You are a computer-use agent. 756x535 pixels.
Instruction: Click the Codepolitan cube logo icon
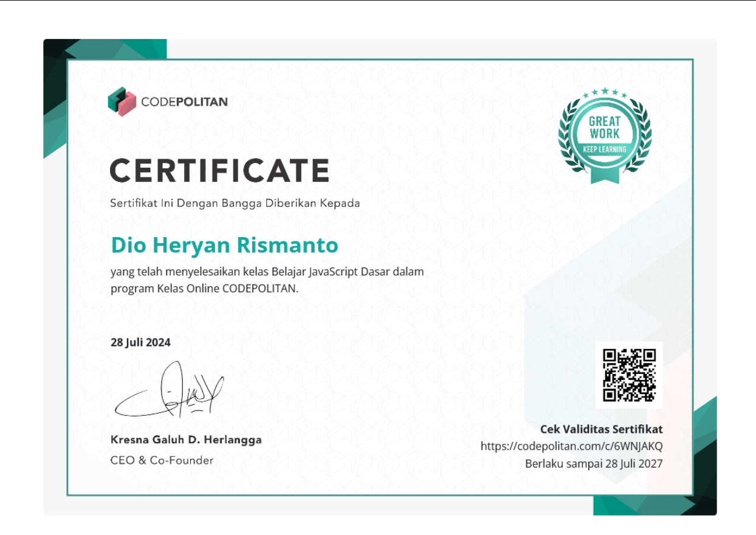[122, 102]
